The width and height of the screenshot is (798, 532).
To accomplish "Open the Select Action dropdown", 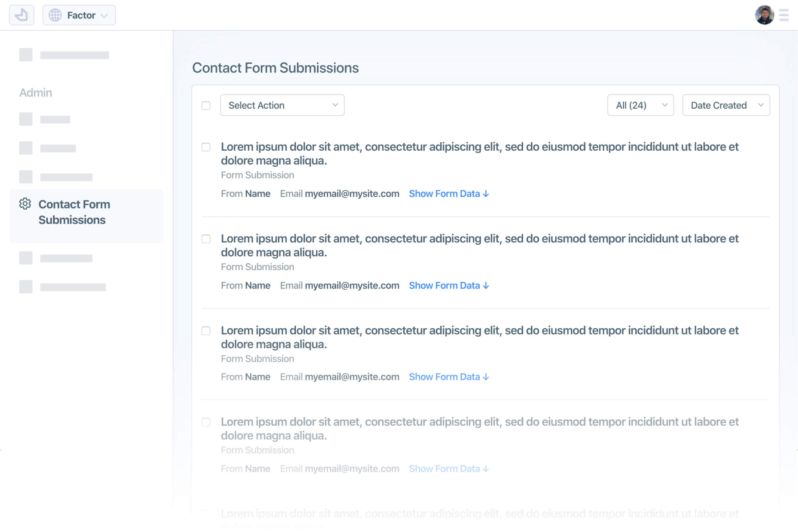I will click(x=282, y=105).
